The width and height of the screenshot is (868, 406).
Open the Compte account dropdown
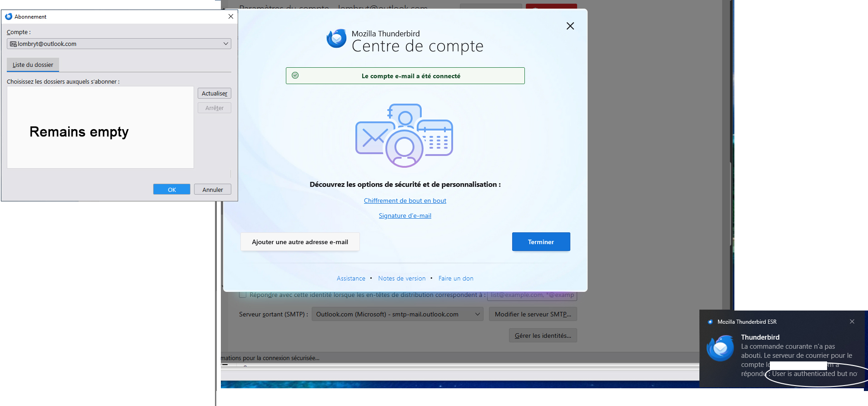point(119,44)
